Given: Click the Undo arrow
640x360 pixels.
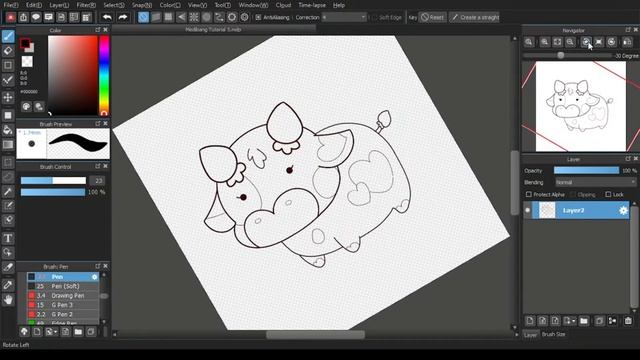Looking at the screenshot, I should coord(107,17).
